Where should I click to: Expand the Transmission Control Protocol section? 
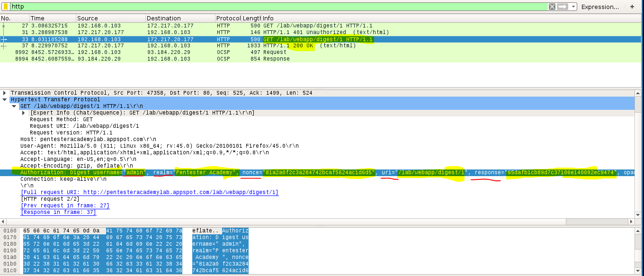point(5,93)
